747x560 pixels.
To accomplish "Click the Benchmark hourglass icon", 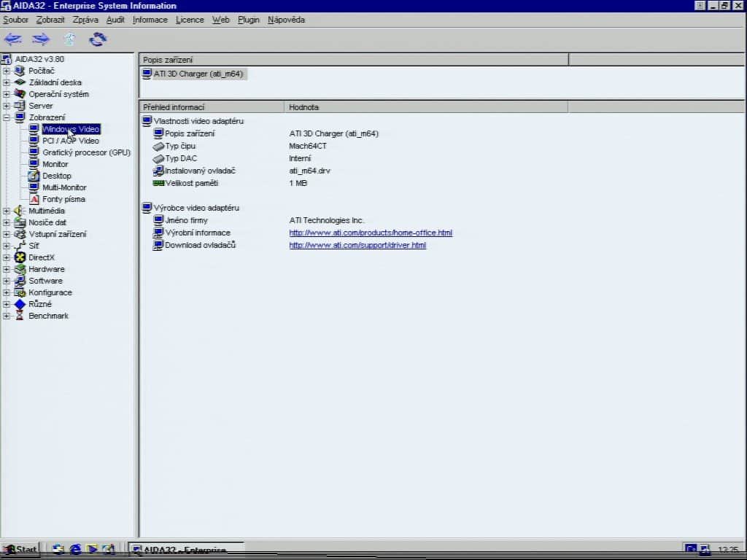I will [x=20, y=316].
